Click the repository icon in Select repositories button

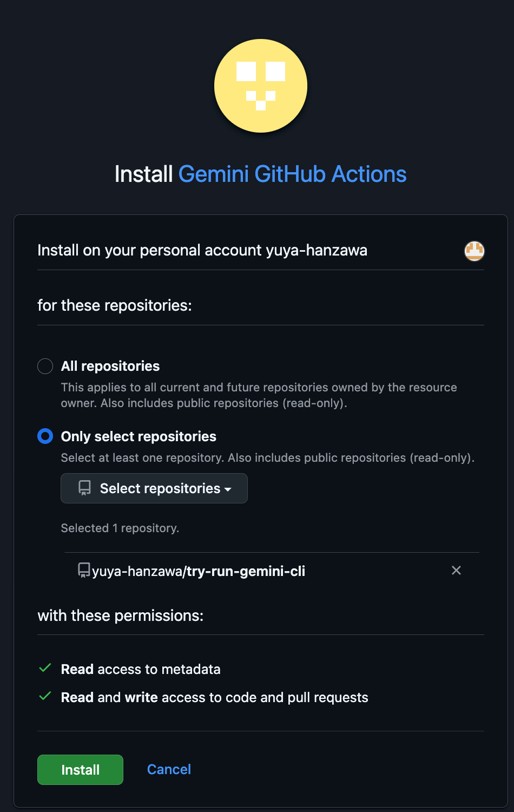click(85, 488)
